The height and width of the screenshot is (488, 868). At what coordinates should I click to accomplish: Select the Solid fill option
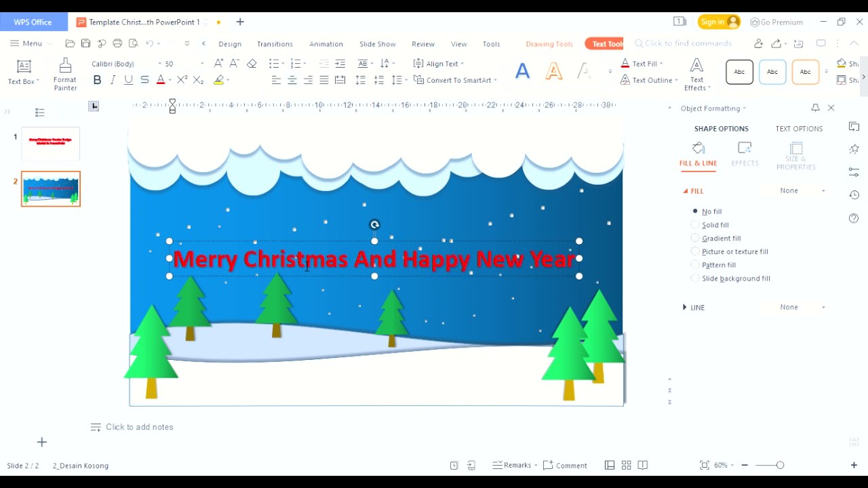pyautogui.click(x=710, y=225)
